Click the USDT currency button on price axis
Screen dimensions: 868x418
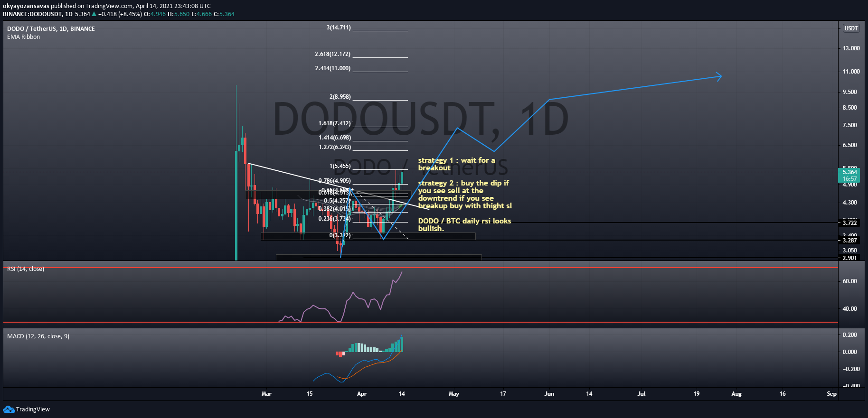coord(851,28)
